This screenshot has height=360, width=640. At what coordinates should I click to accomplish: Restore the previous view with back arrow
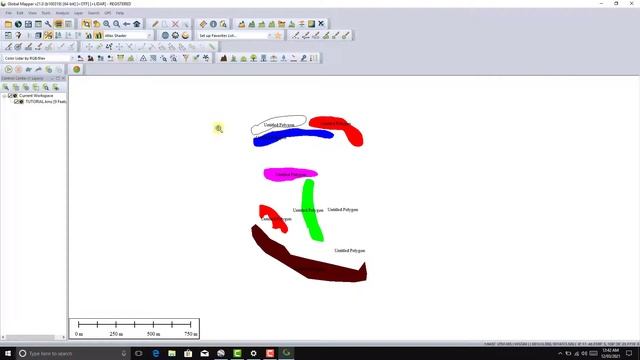pos(127,24)
